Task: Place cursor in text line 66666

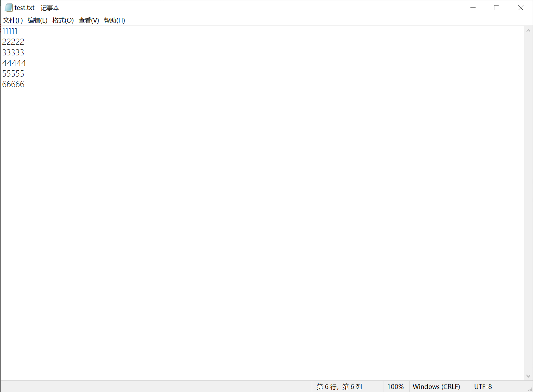Action: pos(13,84)
